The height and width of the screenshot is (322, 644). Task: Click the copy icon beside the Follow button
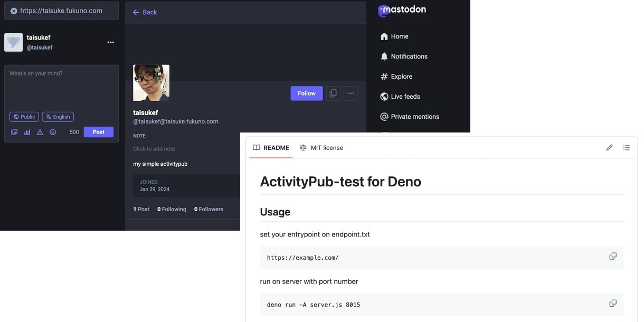pyautogui.click(x=333, y=93)
